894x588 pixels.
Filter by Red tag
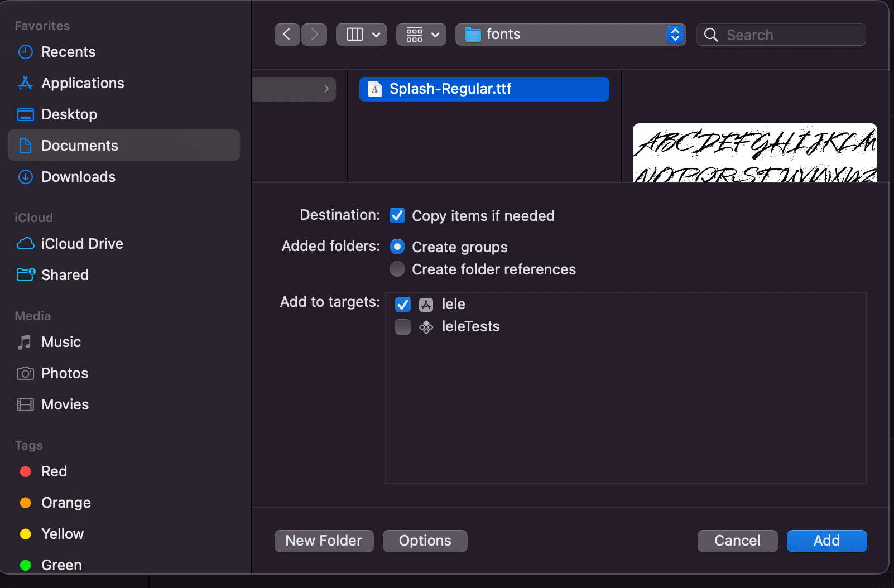point(124,471)
